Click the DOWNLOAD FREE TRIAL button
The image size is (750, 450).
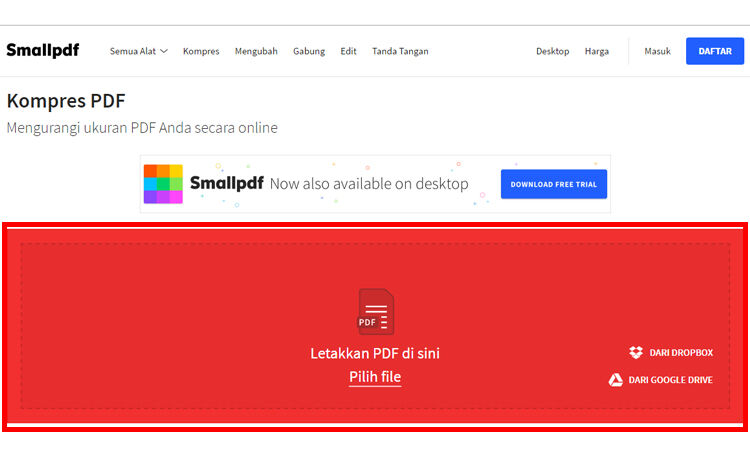[554, 184]
